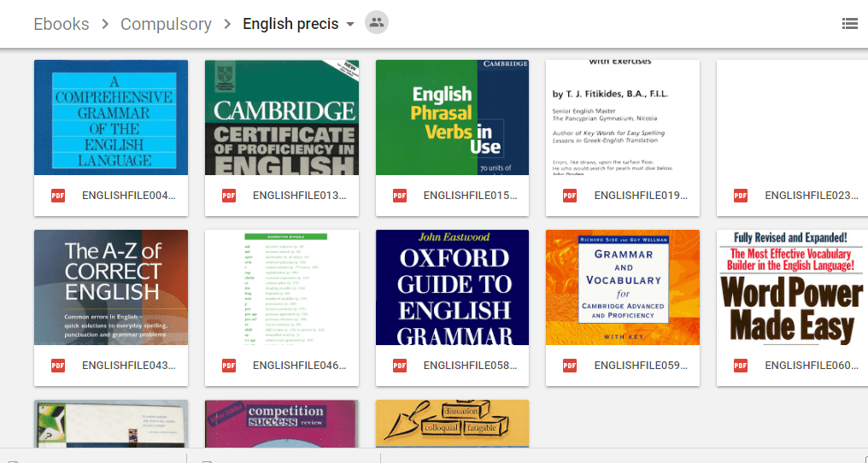Open the competition success review cover

coord(282,424)
